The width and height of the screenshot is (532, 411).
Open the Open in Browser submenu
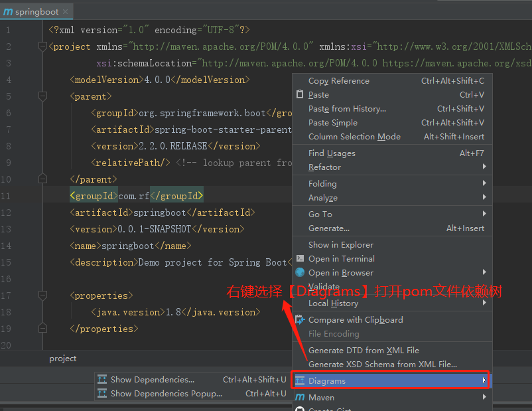coord(392,273)
